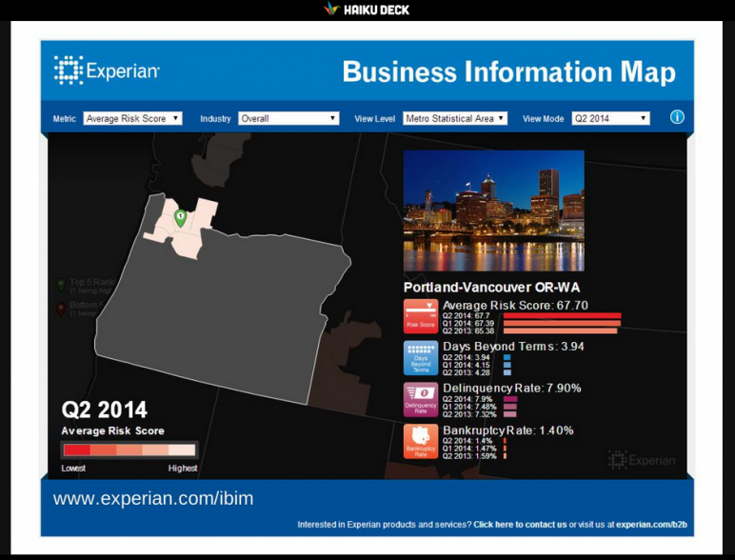The width and height of the screenshot is (735, 560).
Task: Click the orange Bankruptcy Rate icon
Action: click(421, 442)
